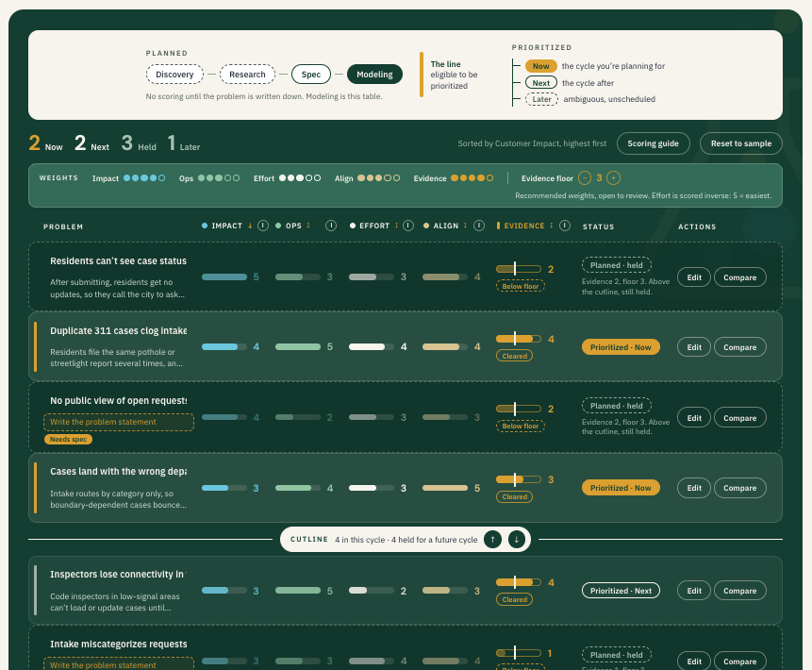
Task: Set the Impact weight to its fifth dot
Action: pos(161,178)
